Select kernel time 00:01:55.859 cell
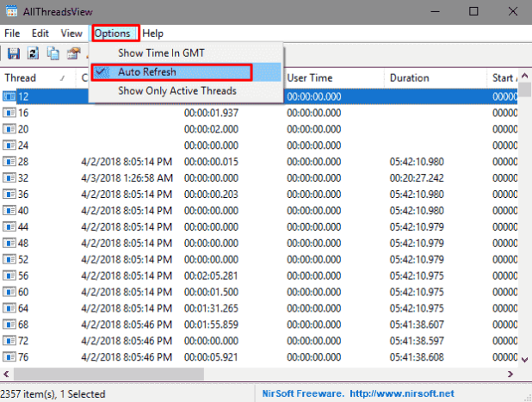This screenshot has width=532, height=402. [x=211, y=325]
